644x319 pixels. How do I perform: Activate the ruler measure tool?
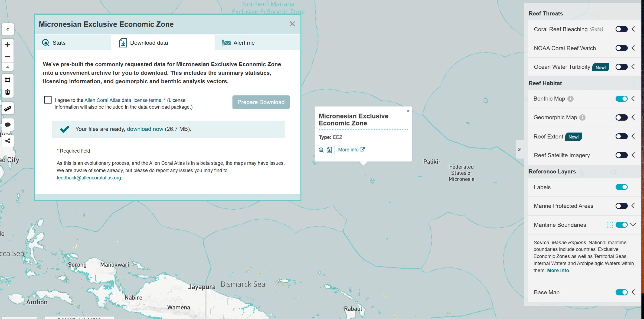point(8,109)
